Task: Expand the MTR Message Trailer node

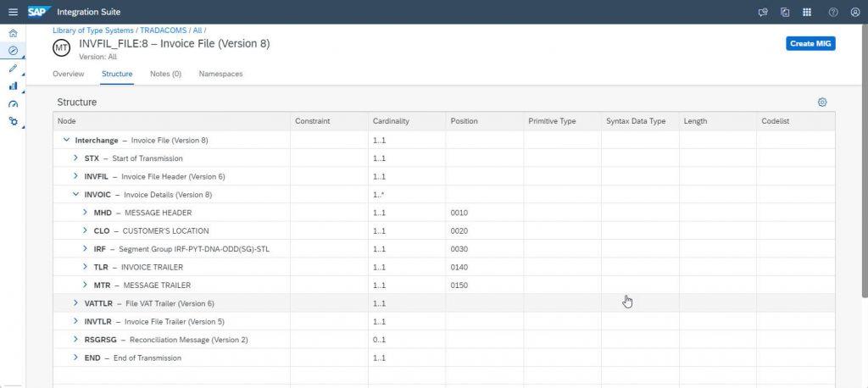Action: [x=86, y=285]
